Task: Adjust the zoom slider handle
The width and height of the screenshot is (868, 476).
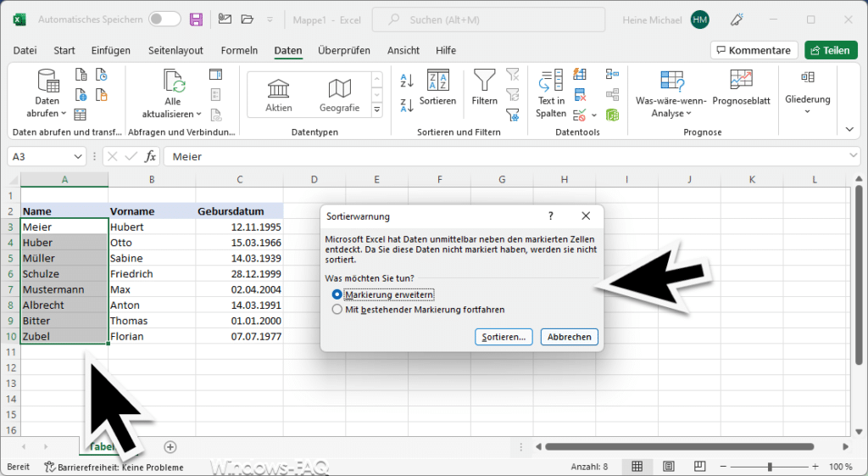Action: tap(770, 467)
